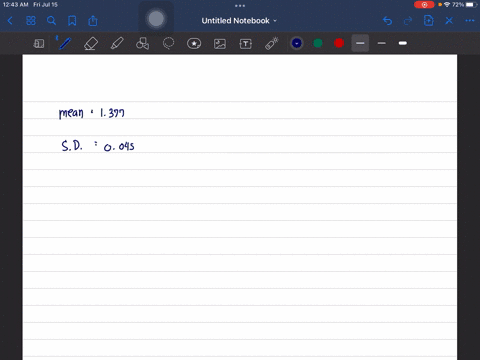Choose the red pen color
480x360 pixels.
pos(339,43)
